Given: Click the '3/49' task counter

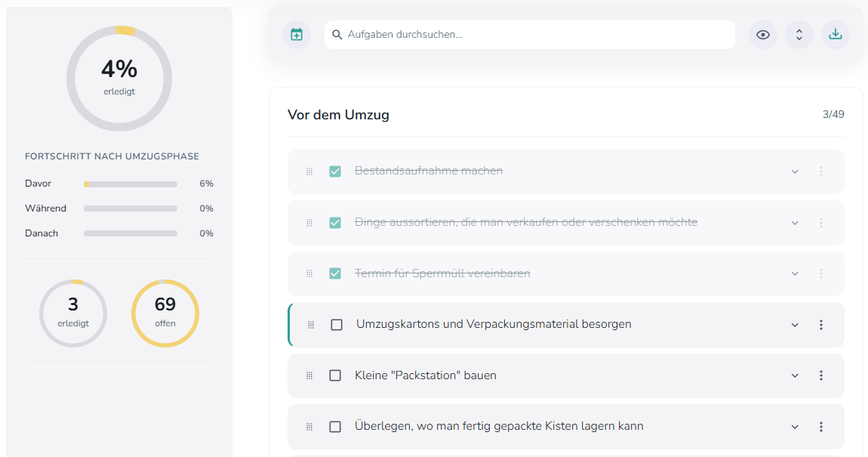Looking at the screenshot, I should coord(833,114).
